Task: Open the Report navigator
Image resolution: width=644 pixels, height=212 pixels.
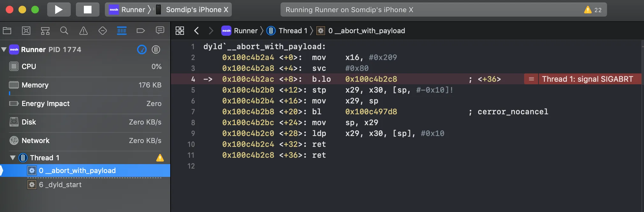Action: (x=160, y=31)
